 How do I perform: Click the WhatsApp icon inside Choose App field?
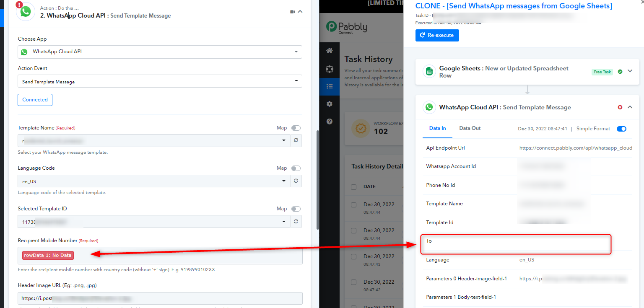tap(24, 52)
